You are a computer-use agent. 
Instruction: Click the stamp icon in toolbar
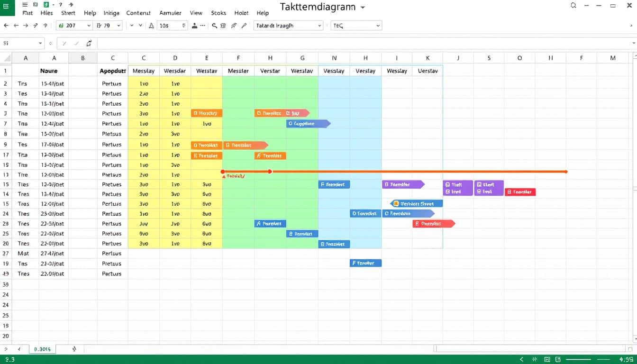(194, 26)
